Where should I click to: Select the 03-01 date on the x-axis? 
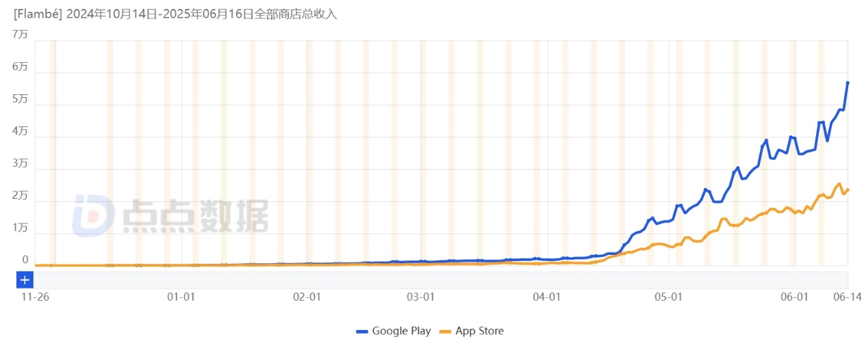click(421, 297)
